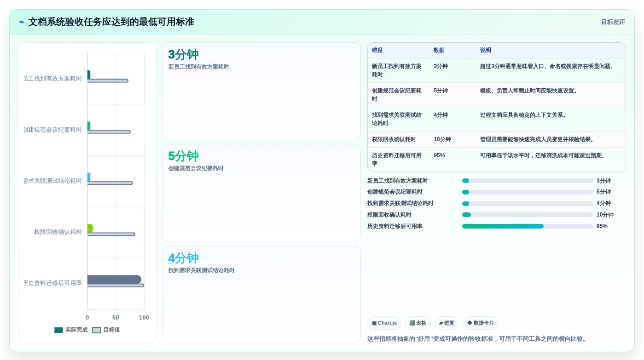This screenshot has width=644, height=360.
Task: Click the 目标差距 label in header
Action: 613,22
